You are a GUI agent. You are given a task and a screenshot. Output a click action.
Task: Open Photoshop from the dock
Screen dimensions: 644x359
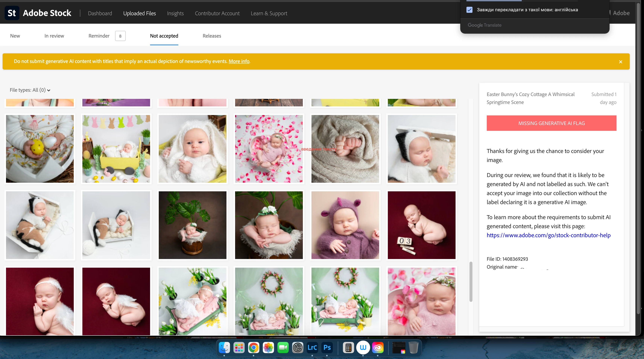pyautogui.click(x=327, y=348)
